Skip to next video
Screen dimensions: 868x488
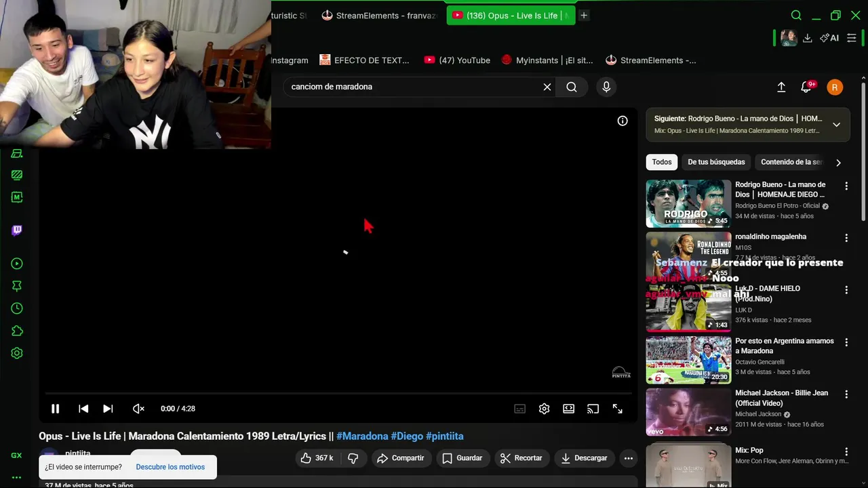pyautogui.click(x=108, y=409)
